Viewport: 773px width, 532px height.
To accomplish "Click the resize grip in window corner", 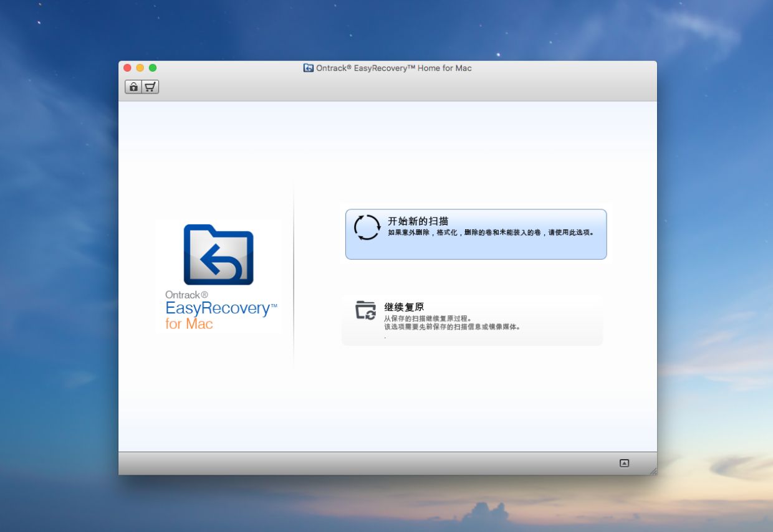I will pos(653,471).
